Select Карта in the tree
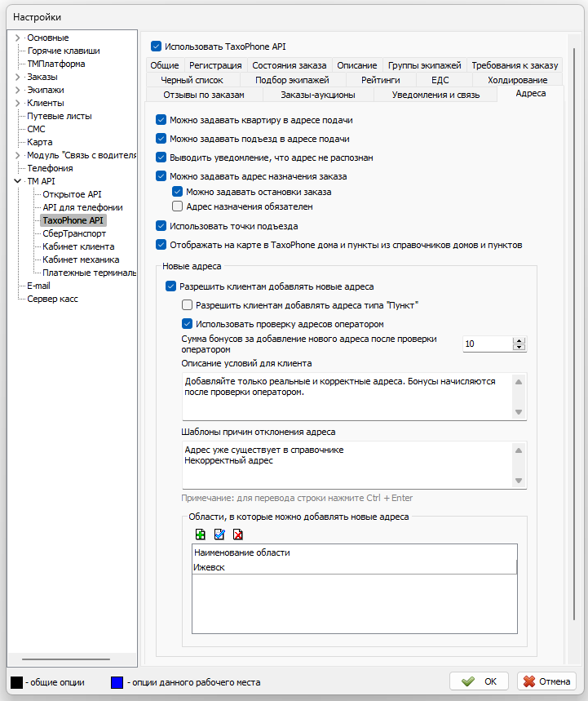Screen dimensions: 588x701 click(40, 142)
